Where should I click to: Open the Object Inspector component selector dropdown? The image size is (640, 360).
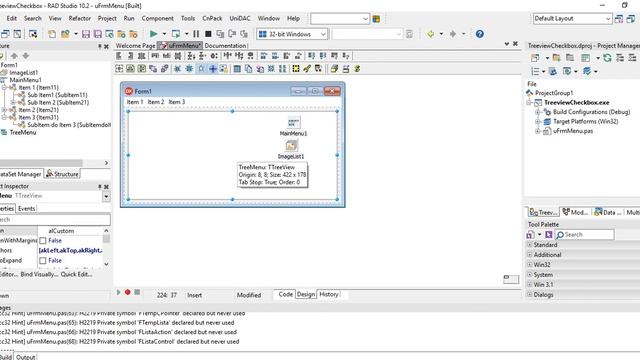click(x=106, y=196)
